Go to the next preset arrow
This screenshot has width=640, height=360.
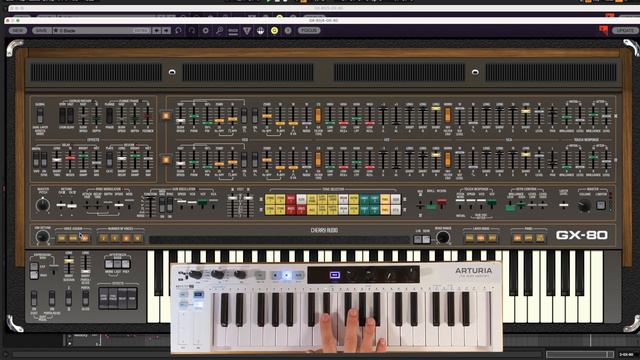[x=166, y=31]
